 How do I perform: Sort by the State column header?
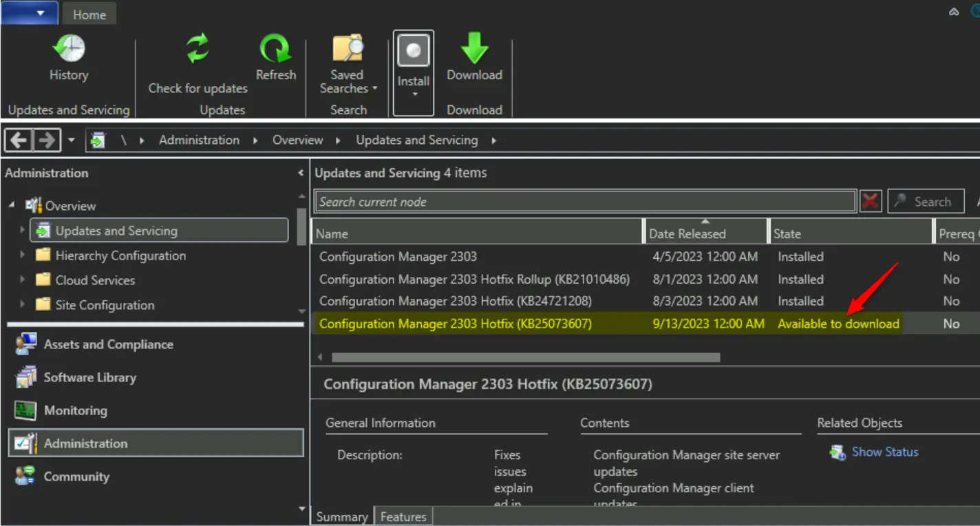click(x=851, y=233)
